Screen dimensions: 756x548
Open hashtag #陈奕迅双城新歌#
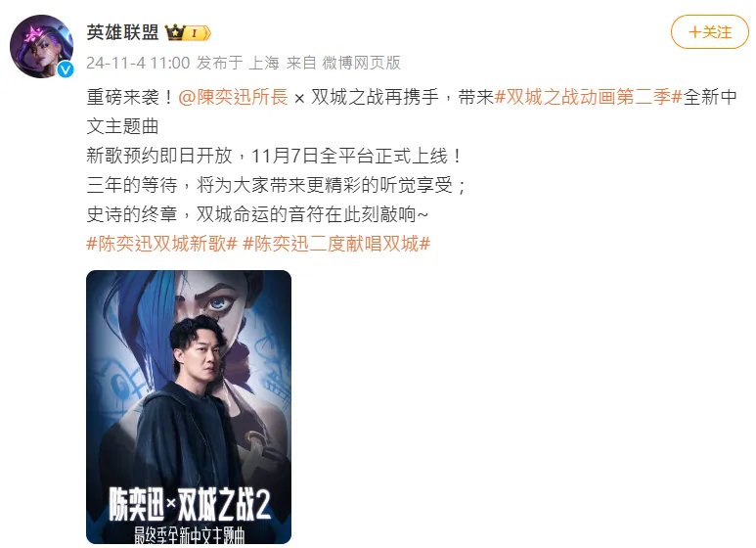coord(162,244)
